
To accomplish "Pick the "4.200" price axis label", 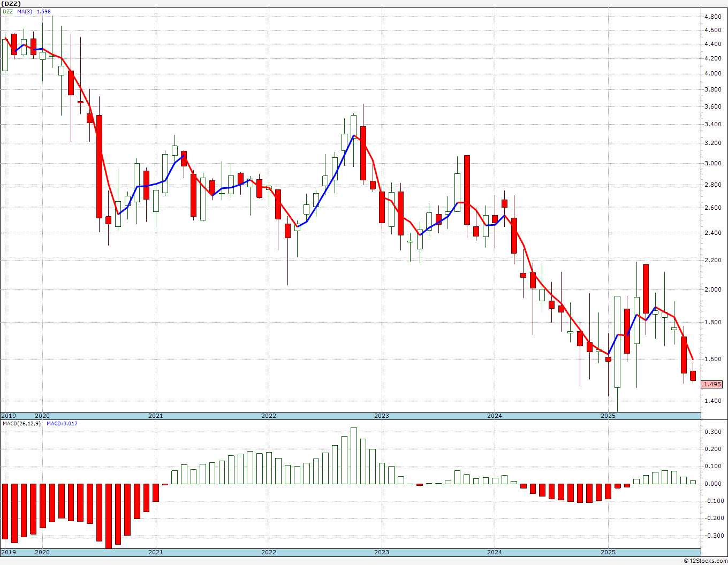I will pos(712,58).
